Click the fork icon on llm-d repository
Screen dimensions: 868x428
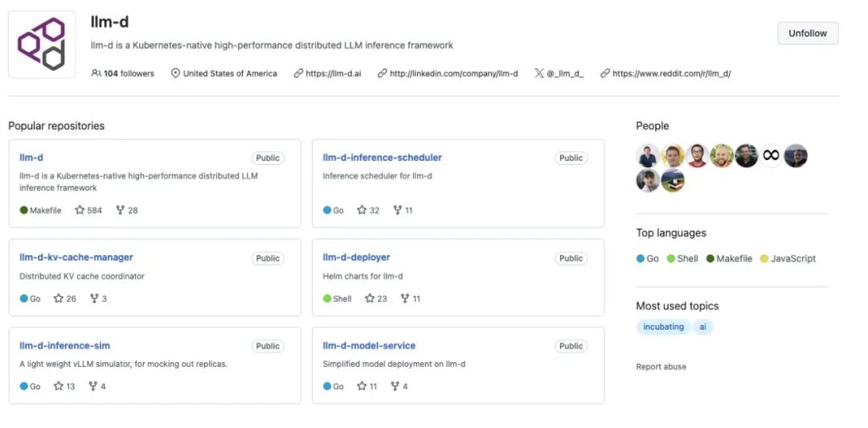click(121, 210)
